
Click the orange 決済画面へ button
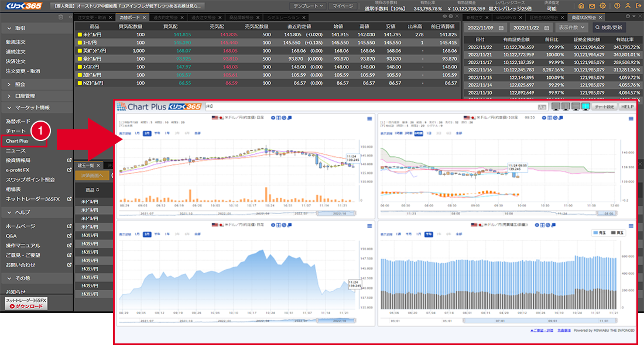coord(92,175)
